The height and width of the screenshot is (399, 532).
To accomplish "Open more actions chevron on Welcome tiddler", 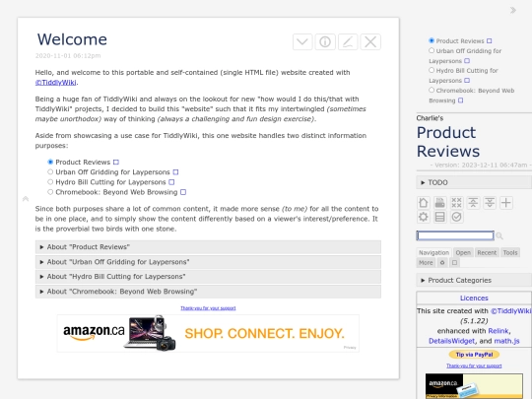I will tap(302, 42).
